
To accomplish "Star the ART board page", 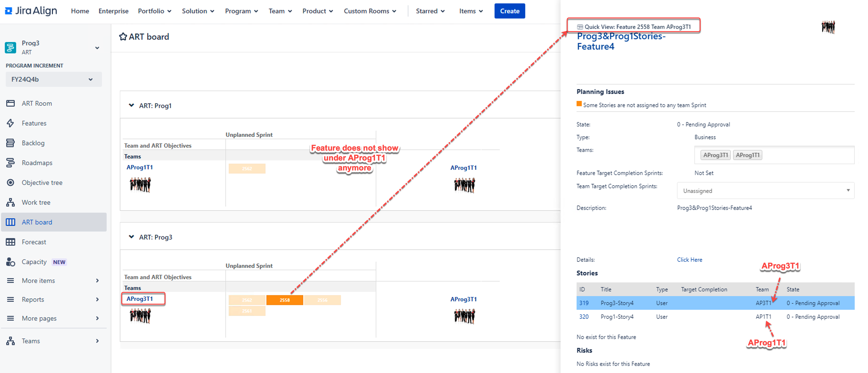I will click(x=123, y=37).
